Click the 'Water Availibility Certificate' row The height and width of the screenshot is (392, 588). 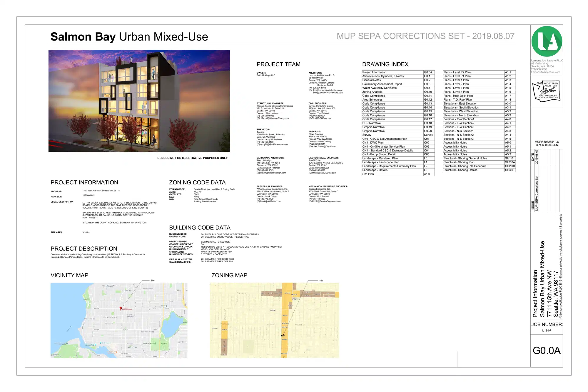398,88
